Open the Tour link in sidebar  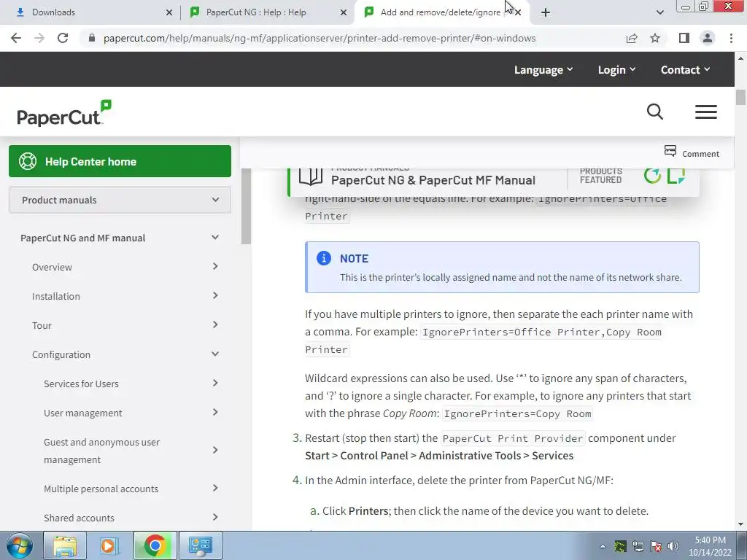coord(42,326)
